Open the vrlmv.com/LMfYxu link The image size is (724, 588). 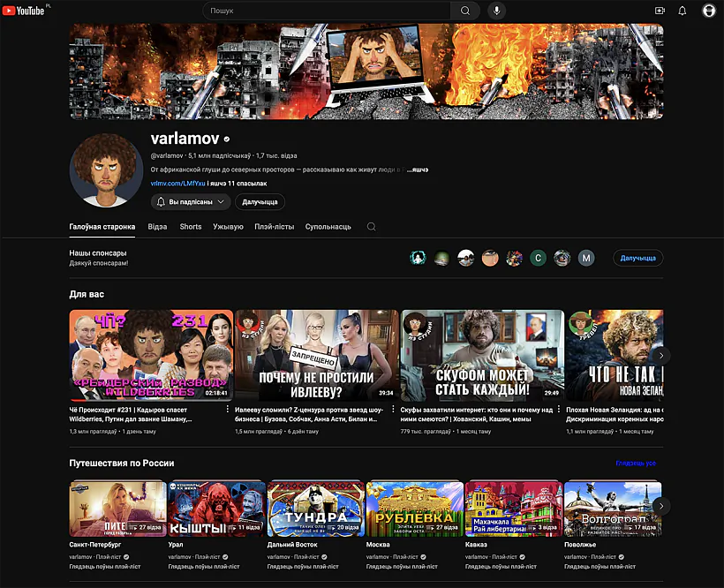173,185
